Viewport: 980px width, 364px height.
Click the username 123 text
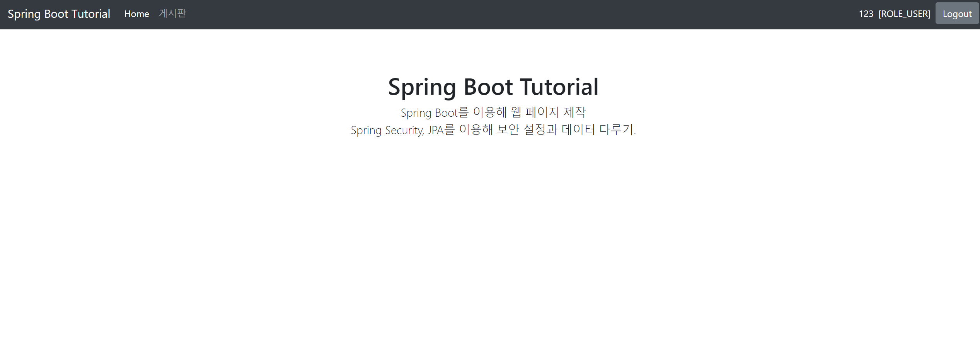tap(866, 14)
